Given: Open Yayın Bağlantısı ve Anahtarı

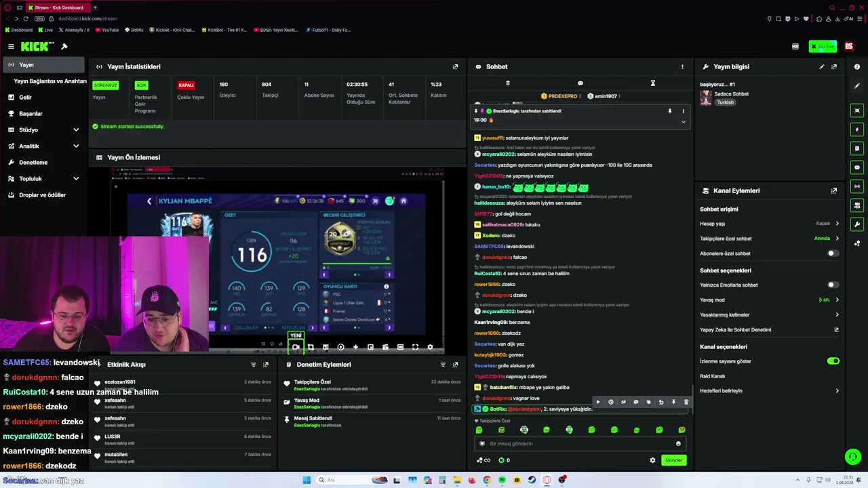Looking at the screenshot, I should tap(50, 81).
